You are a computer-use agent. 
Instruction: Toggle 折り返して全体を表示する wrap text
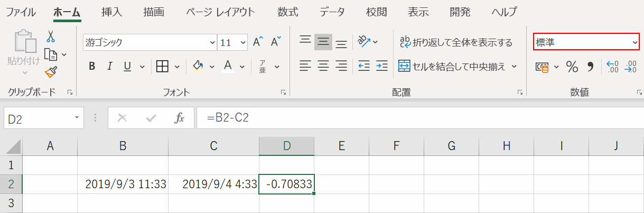(x=456, y=42)
